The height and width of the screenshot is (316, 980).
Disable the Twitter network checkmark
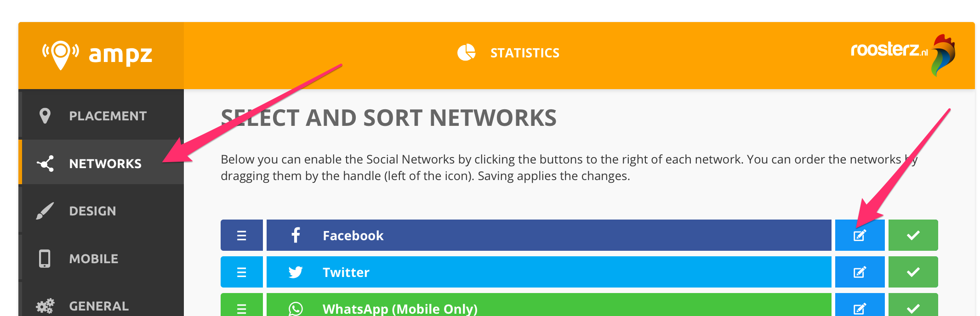click(913, 272)
